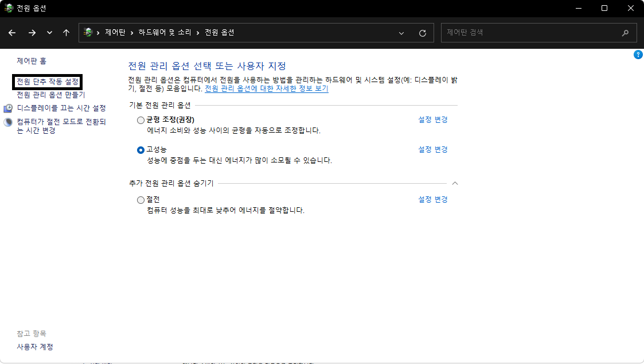Collapse the 추가 전원 관리 옵션 section chevron

coord(455,183)
